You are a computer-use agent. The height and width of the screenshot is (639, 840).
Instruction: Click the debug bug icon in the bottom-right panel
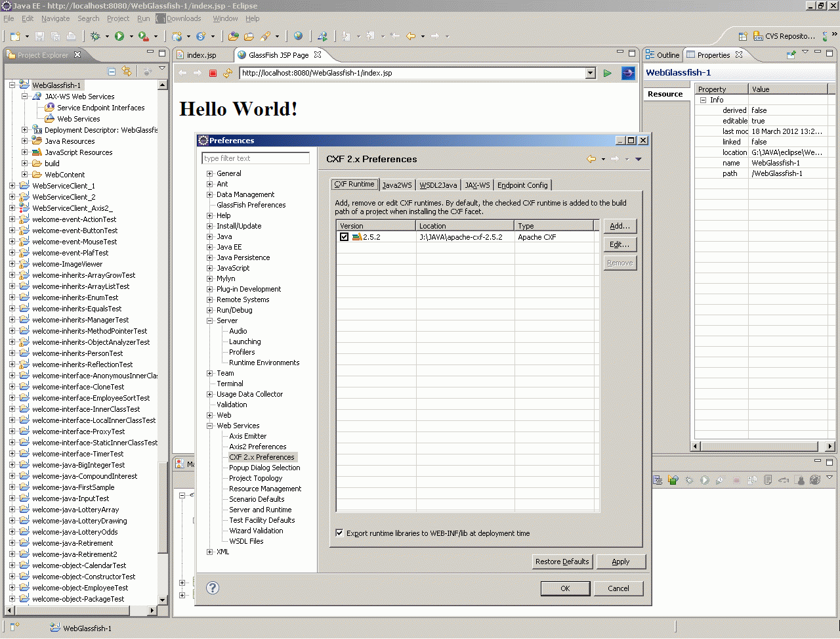689,480
